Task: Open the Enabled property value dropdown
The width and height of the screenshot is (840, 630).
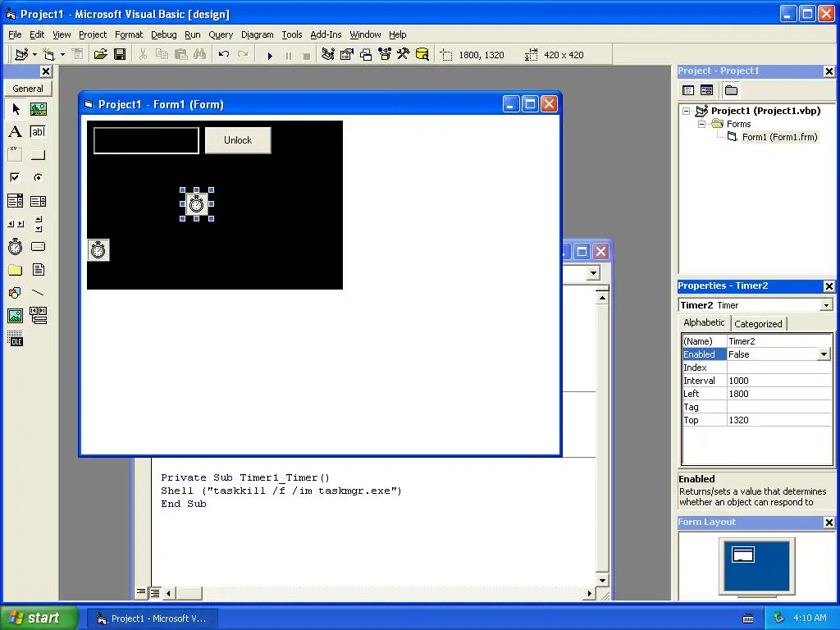Action: [x=824, y=354]
